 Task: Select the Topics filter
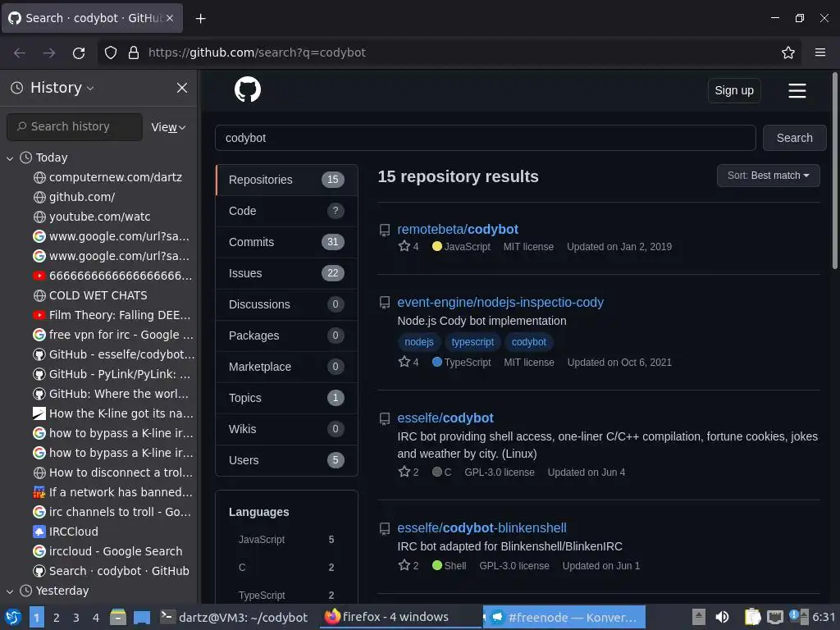point(286,398)
